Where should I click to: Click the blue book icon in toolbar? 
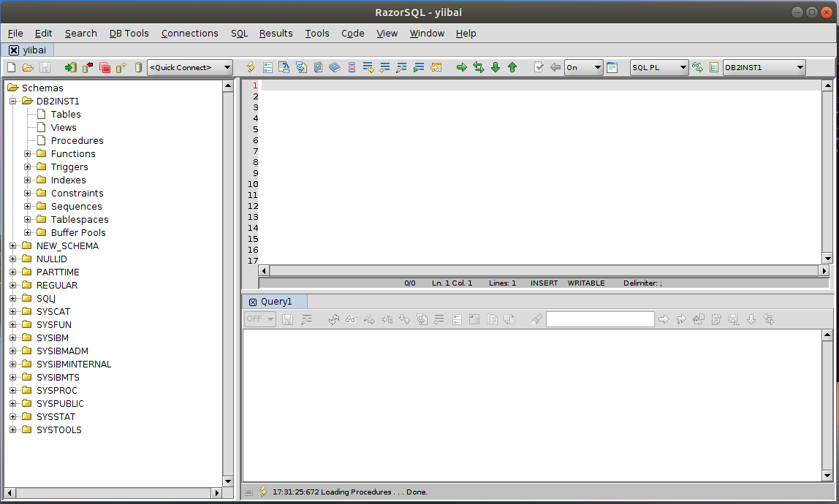coord(335,67)
